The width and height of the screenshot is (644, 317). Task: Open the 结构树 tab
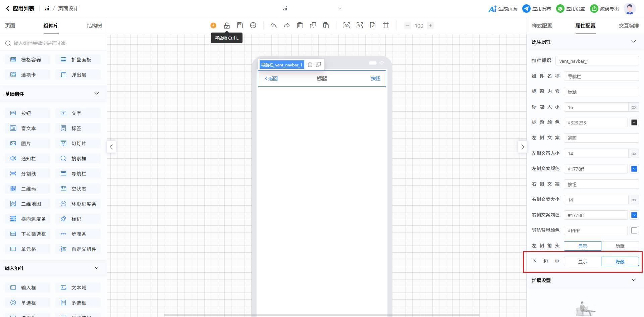[94, 26]
